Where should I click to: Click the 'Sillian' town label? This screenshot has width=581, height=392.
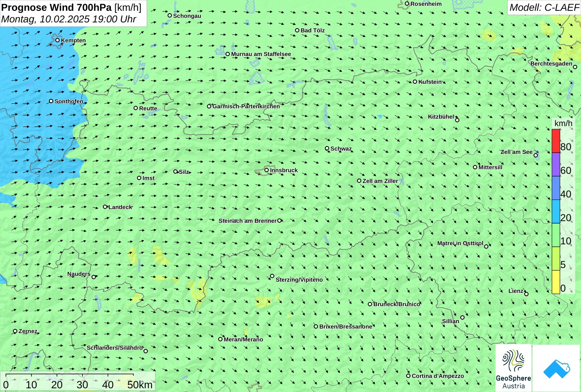pyautogui.click(x=451, y=321)
